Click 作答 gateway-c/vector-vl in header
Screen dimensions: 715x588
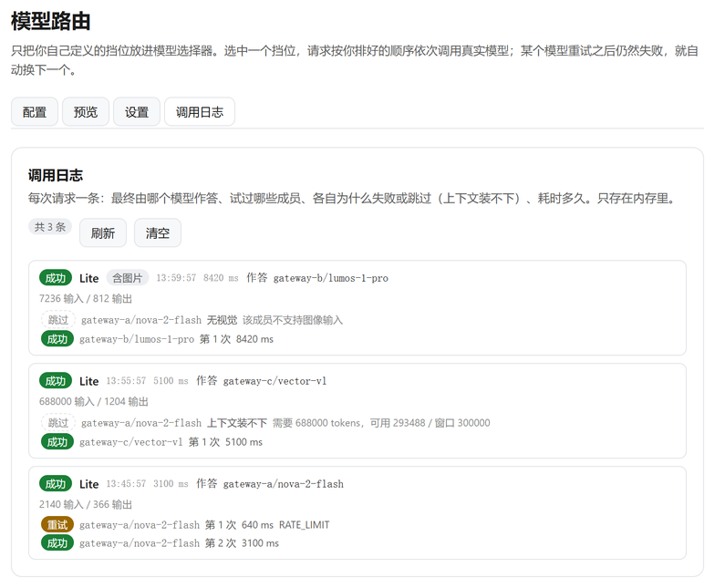point(261,381)
